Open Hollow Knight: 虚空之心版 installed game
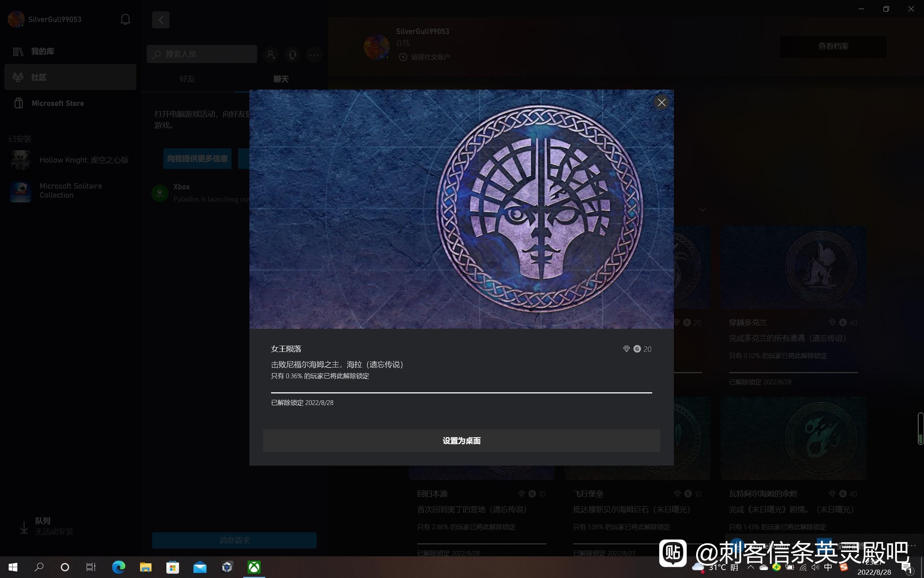 [70, 160]
